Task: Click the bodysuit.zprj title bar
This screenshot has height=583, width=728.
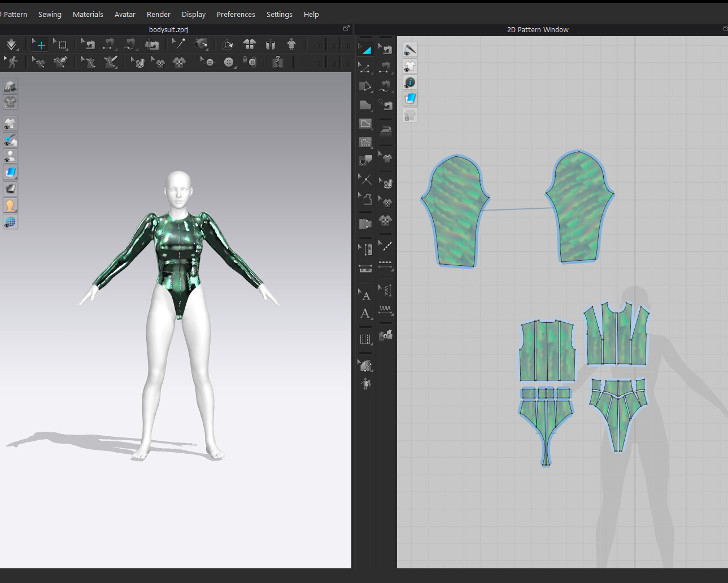Action: click(x=168, y=29)
